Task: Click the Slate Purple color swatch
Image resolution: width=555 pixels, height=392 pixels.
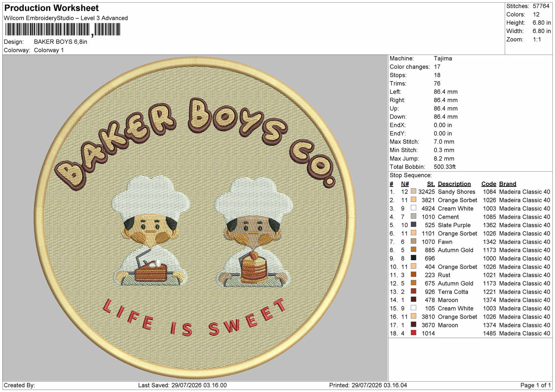Action: coord(413,225)
